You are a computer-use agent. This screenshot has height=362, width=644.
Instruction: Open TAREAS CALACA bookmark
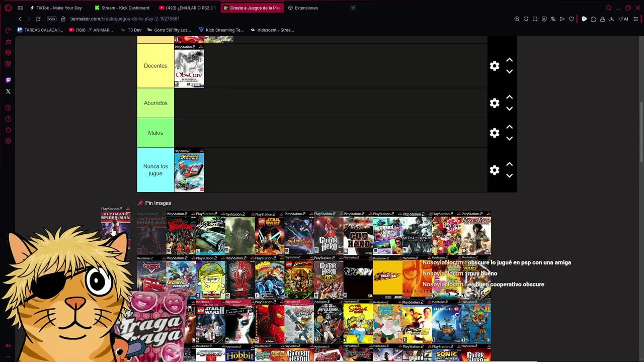(x=40, y=30)
